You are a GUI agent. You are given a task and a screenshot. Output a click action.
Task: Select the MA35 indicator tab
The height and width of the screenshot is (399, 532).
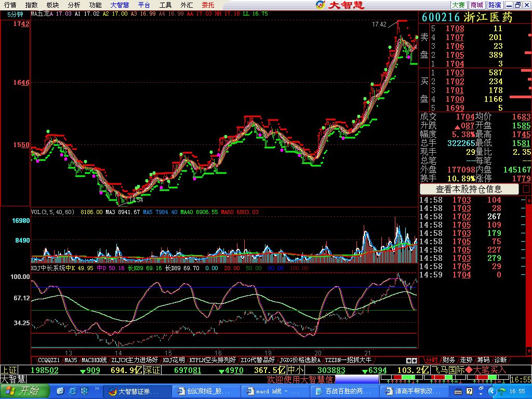pyautogui.click(x=71, y=360)
